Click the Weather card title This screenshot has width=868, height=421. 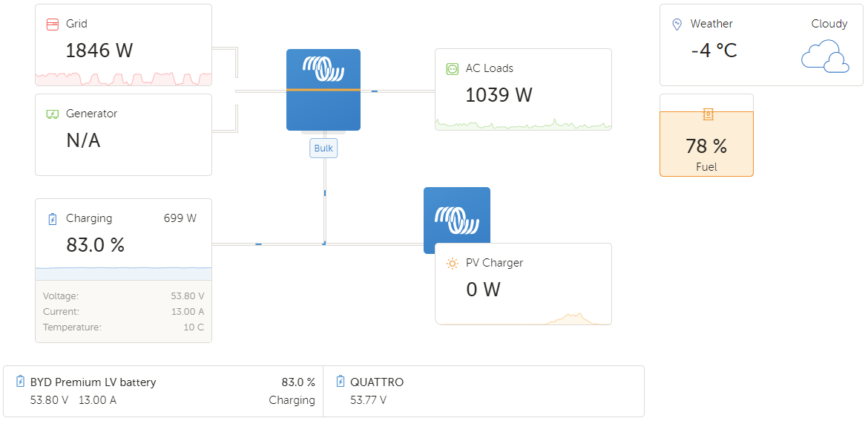click(711, 24)
